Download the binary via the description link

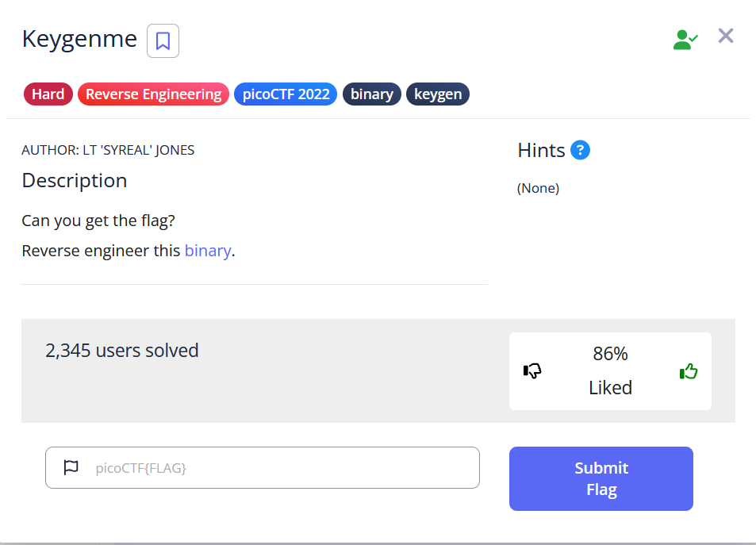point(207,251)
